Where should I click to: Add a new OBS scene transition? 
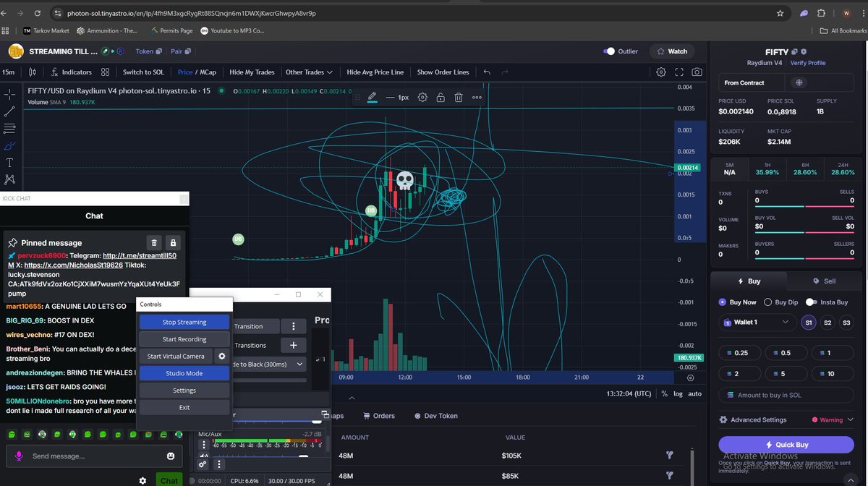coord(293,346)
